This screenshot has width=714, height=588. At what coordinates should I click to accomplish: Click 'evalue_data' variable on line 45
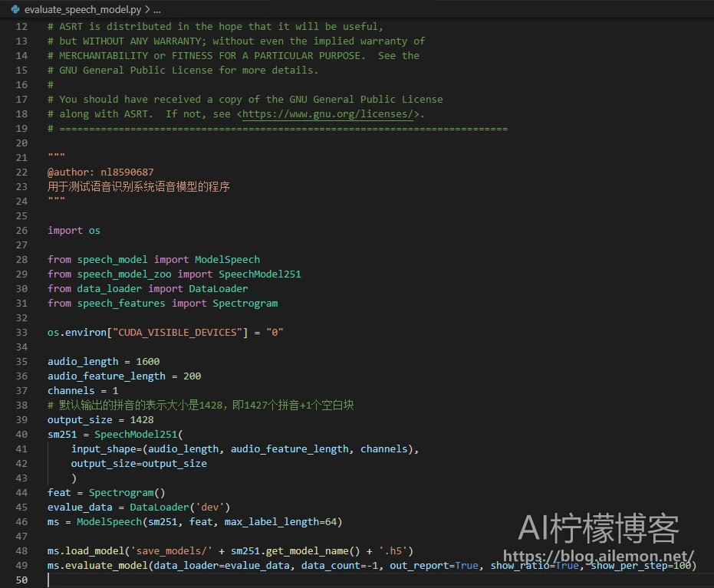(x=80, y=507)
